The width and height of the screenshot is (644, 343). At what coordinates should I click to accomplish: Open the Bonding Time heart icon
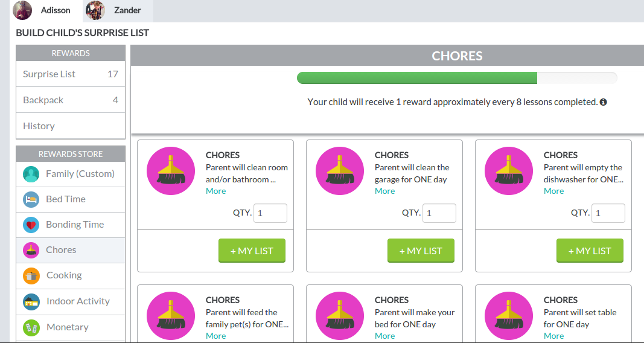point(31,225)
